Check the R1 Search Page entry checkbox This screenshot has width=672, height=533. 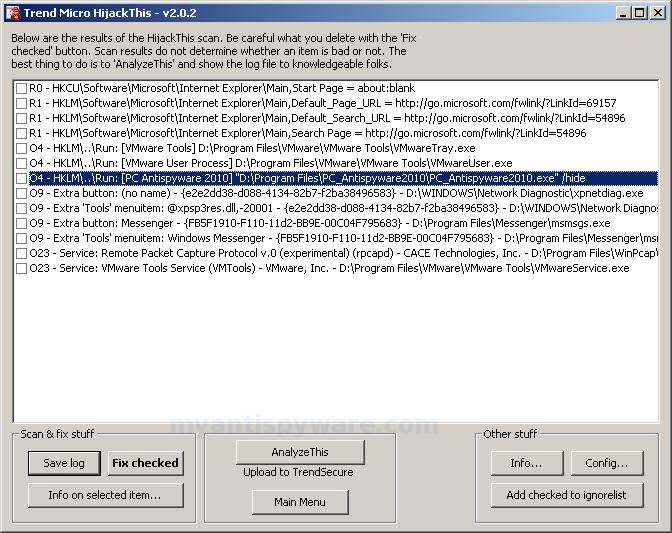21,133
